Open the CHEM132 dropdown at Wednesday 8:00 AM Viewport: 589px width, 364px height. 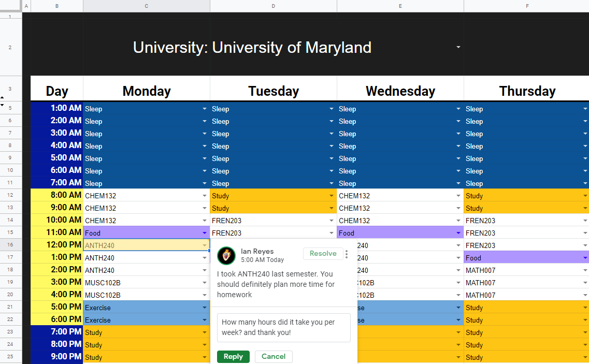click(458, 195)
